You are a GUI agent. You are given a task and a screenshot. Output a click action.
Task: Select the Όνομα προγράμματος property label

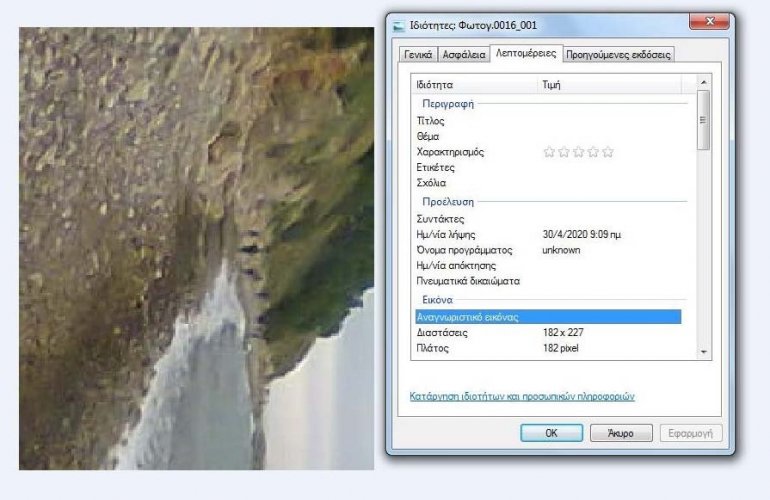[x=464, y=250]
